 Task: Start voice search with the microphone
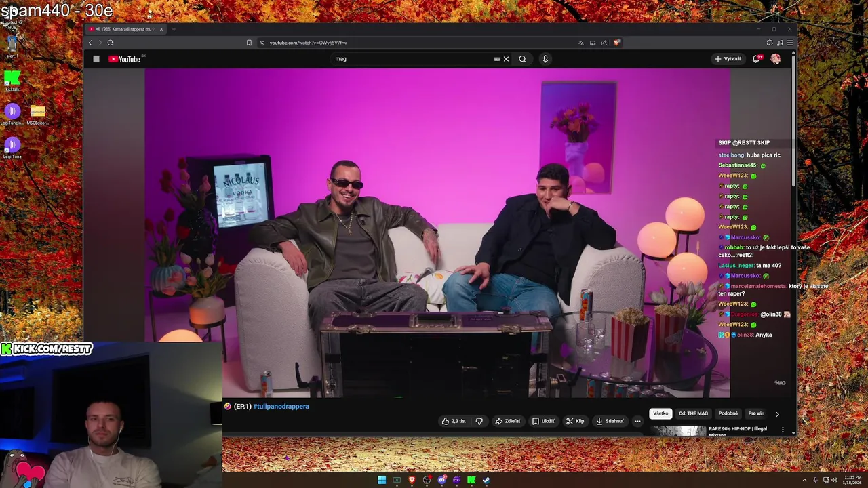coord(545,59)
